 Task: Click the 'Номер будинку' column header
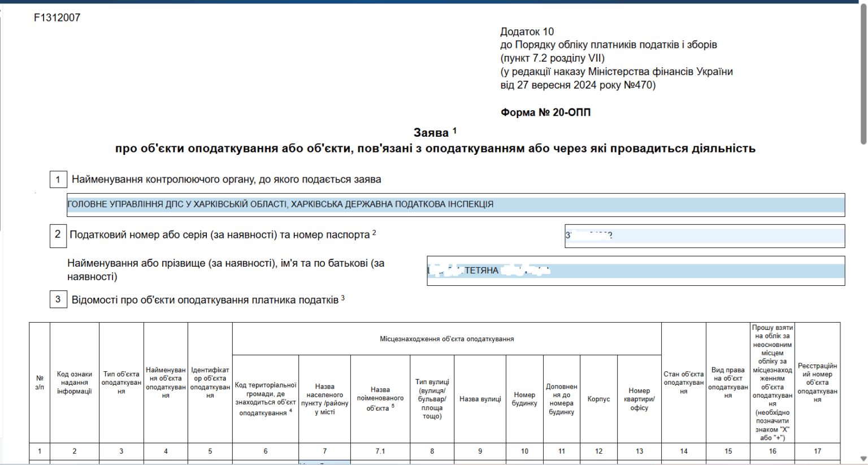524,399
